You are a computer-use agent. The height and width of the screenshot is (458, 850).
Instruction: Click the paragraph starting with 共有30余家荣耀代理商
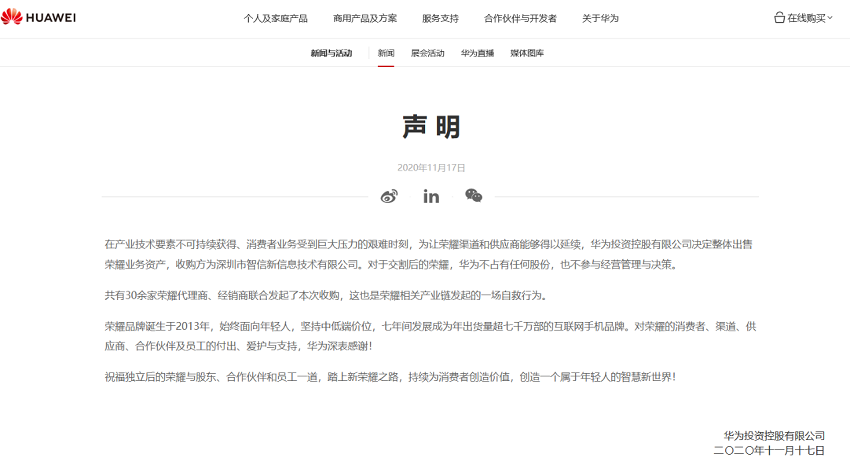pos(325,296)
